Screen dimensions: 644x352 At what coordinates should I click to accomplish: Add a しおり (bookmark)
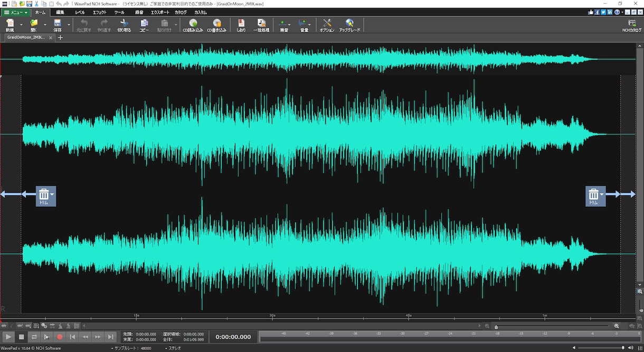click(x=241, y=25)
